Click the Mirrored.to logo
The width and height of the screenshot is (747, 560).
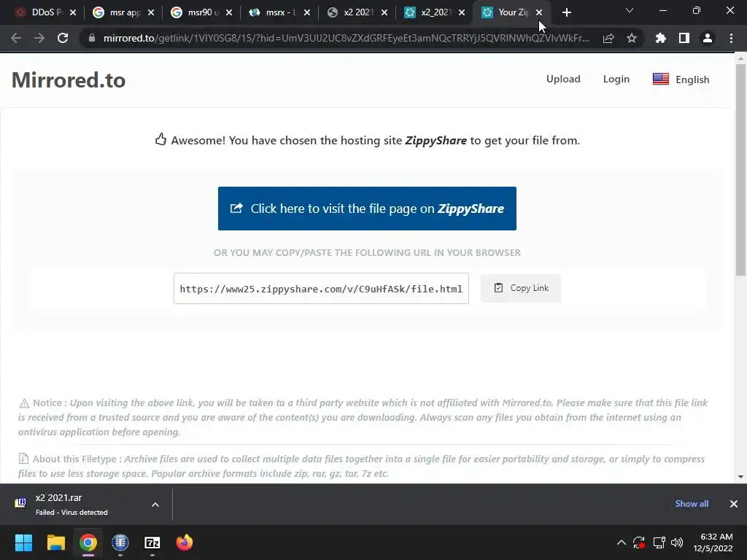[69, 80]
